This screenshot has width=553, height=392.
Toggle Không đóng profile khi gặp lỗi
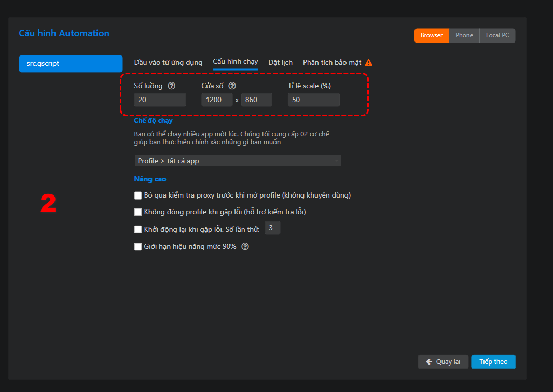tap(138, 212)
